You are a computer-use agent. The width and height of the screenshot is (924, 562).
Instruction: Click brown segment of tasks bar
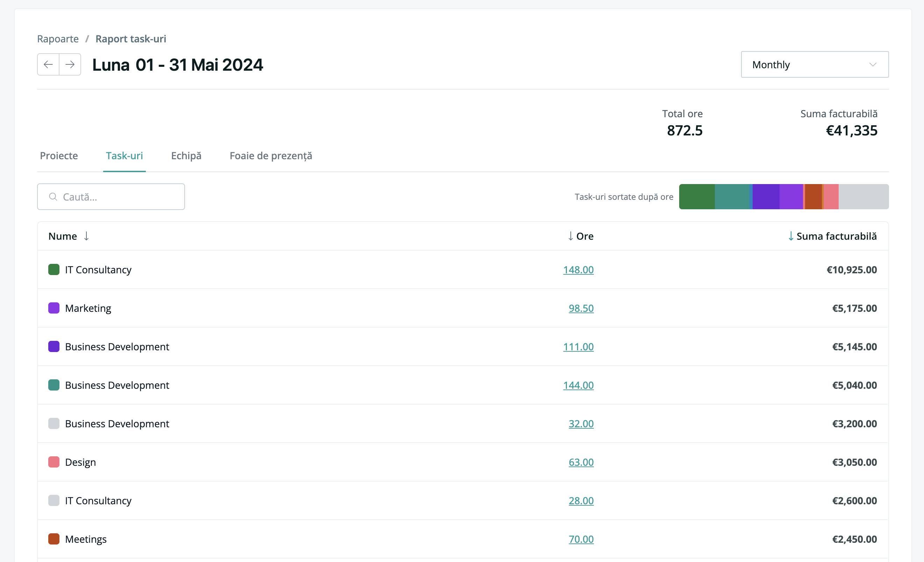point(813,197)
